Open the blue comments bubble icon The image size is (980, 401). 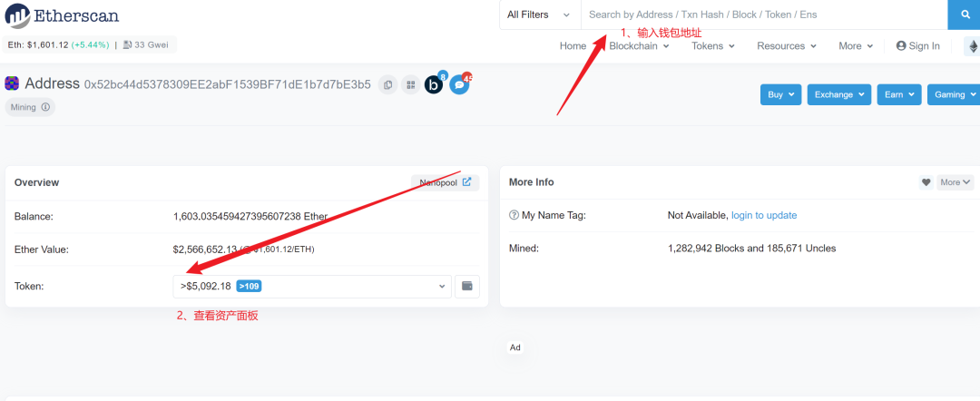[459, 83]
